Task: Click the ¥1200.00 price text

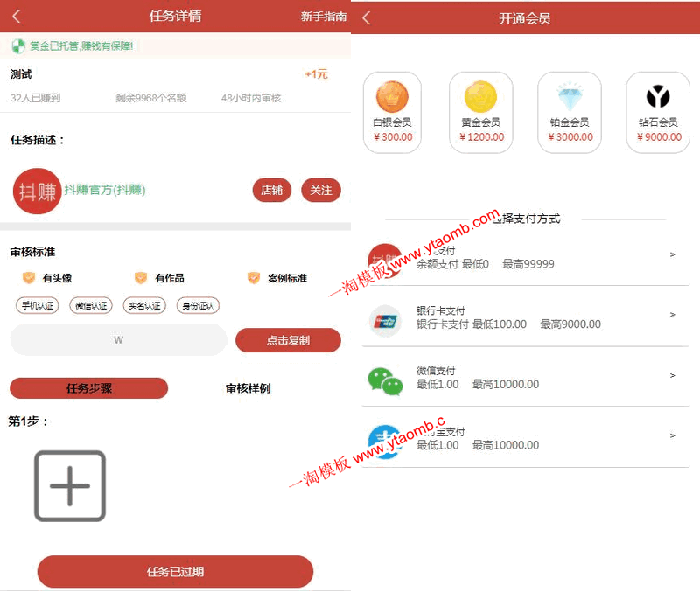Action: [x=482, y=137]
